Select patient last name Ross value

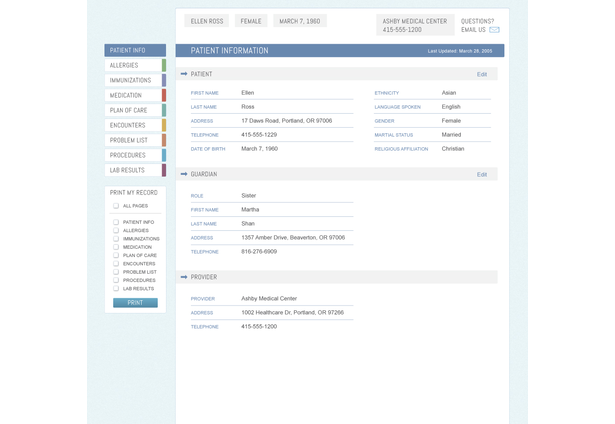pos(247,107)
